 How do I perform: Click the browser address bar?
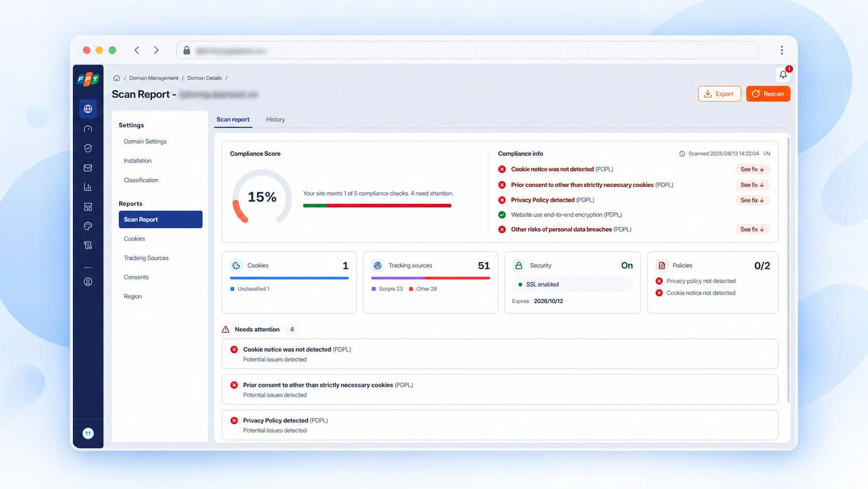click(467, 50)
